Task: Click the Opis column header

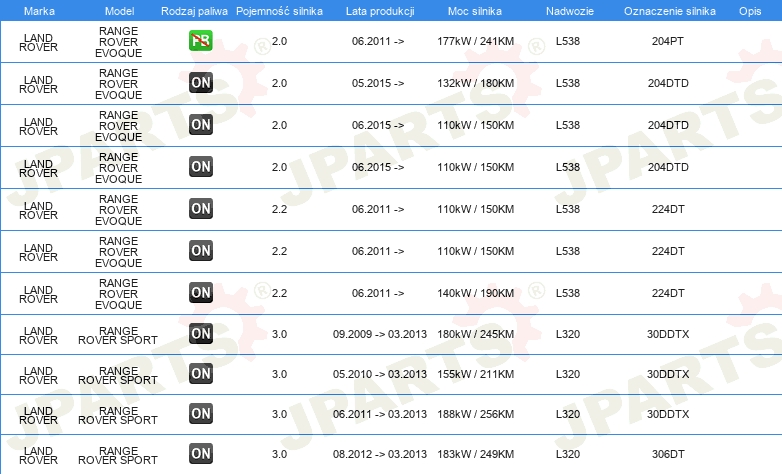Action: 750,11
